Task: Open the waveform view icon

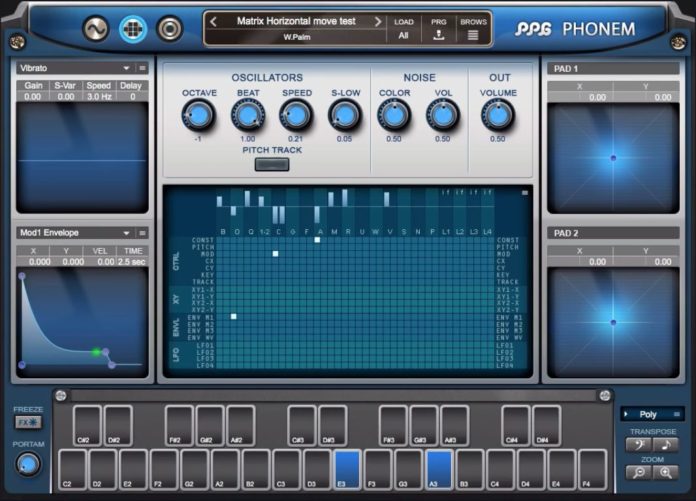Action: pyautogui.click(x=96, y=29)
